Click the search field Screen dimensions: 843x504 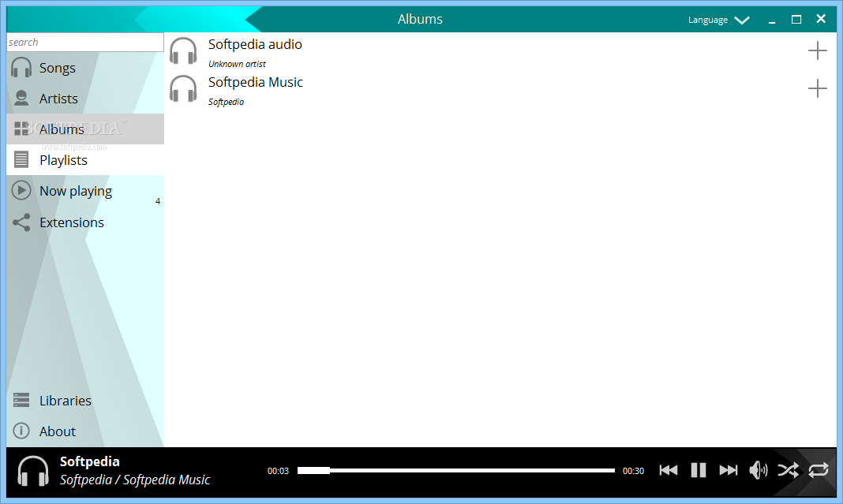[x=85, y=43]
